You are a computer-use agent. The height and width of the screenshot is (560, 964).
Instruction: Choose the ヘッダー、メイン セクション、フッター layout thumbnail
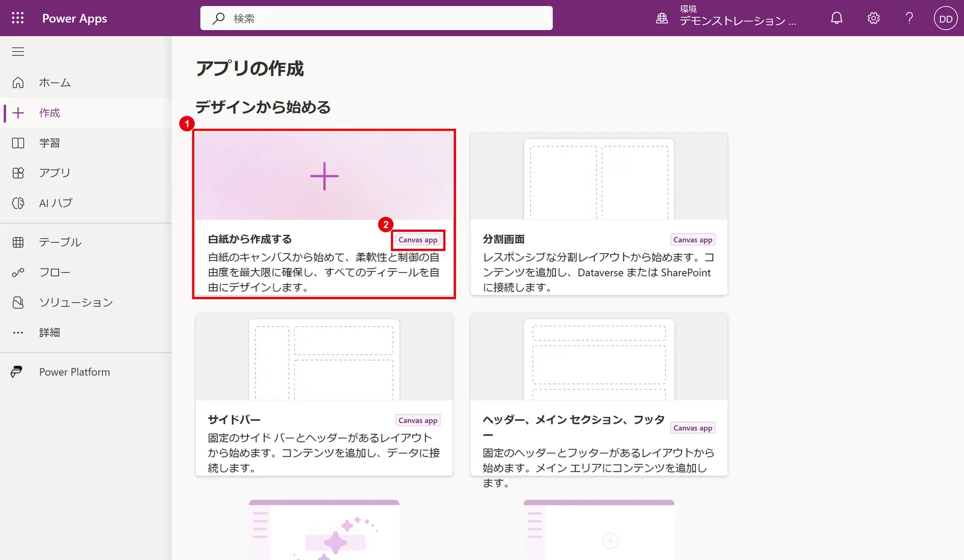click(x=599, y=356)
